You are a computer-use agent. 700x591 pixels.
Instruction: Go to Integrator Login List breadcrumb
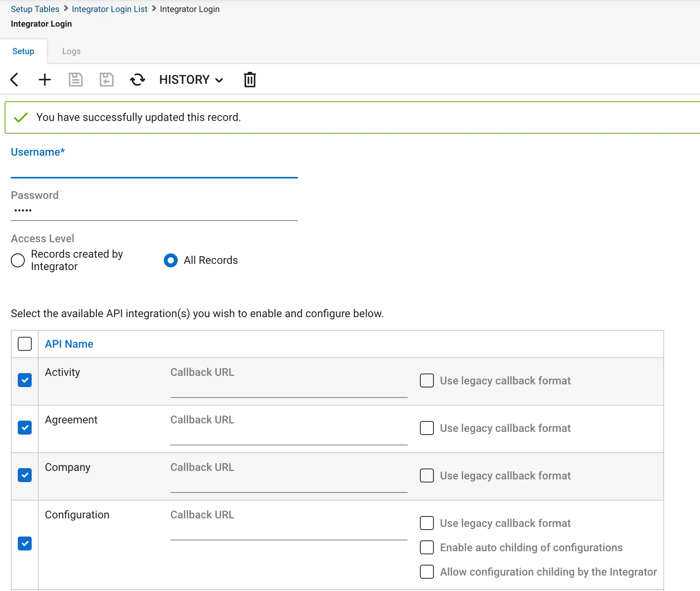pyautogui.click(x=109, y=9)
